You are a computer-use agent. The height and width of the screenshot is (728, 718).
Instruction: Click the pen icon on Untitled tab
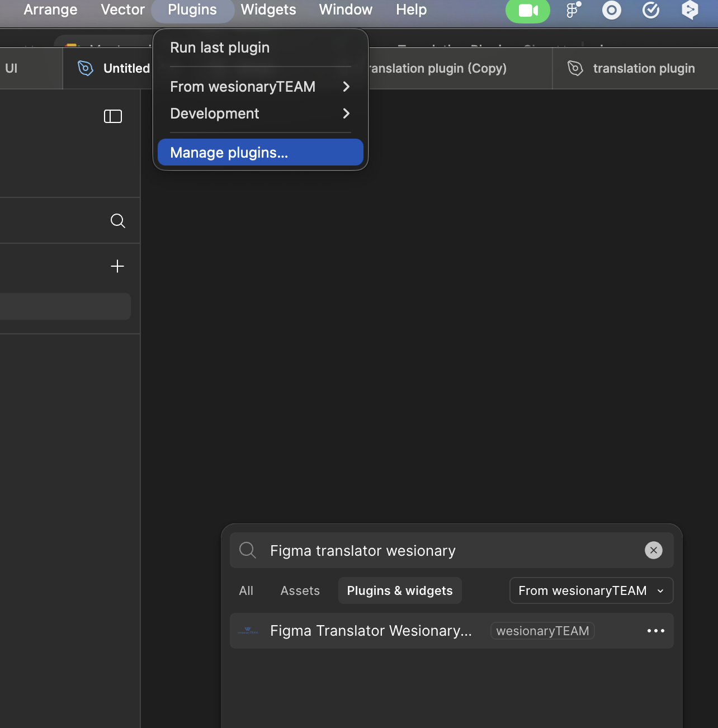click(86, 68)
